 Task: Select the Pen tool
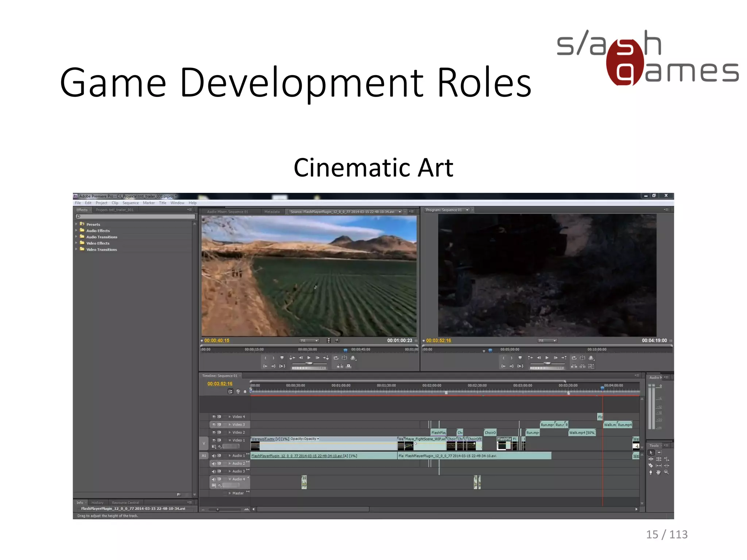click(x=651, y=472)
